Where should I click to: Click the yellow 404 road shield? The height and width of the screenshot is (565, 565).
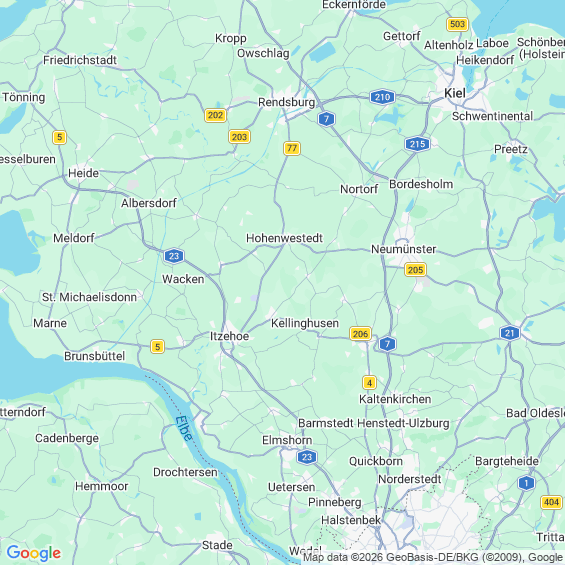(552, 502)
